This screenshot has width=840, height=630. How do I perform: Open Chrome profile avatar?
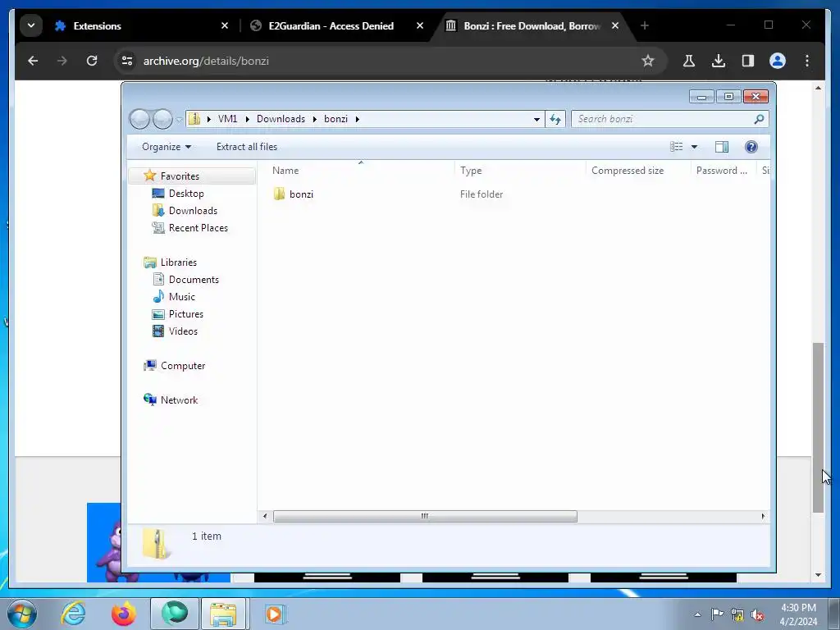click(778, 61)
